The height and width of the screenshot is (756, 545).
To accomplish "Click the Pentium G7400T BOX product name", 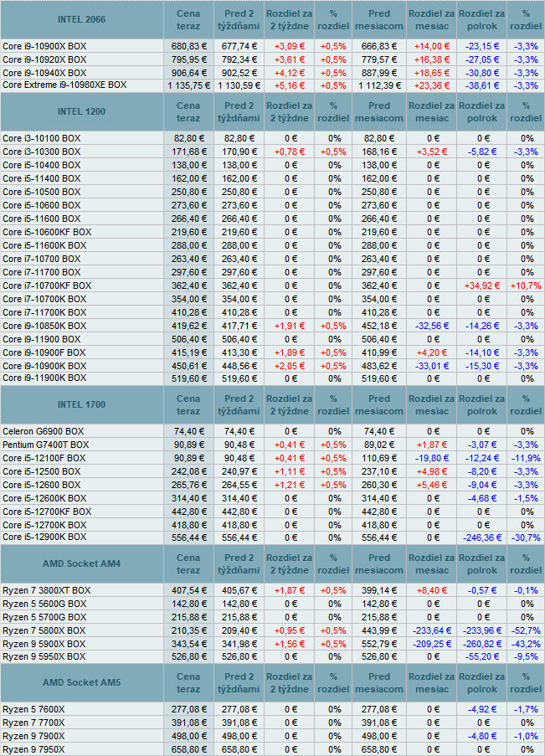I will pyautogui.click(x=46, y=445).
